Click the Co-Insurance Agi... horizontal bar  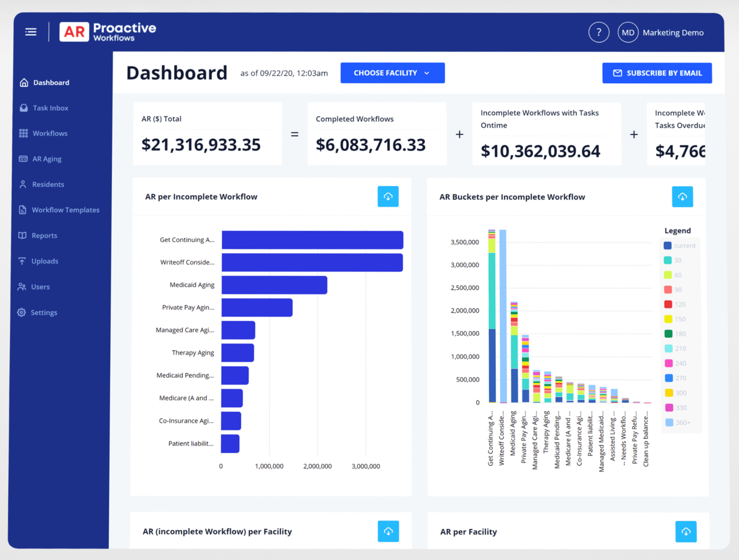pos(231,421)
